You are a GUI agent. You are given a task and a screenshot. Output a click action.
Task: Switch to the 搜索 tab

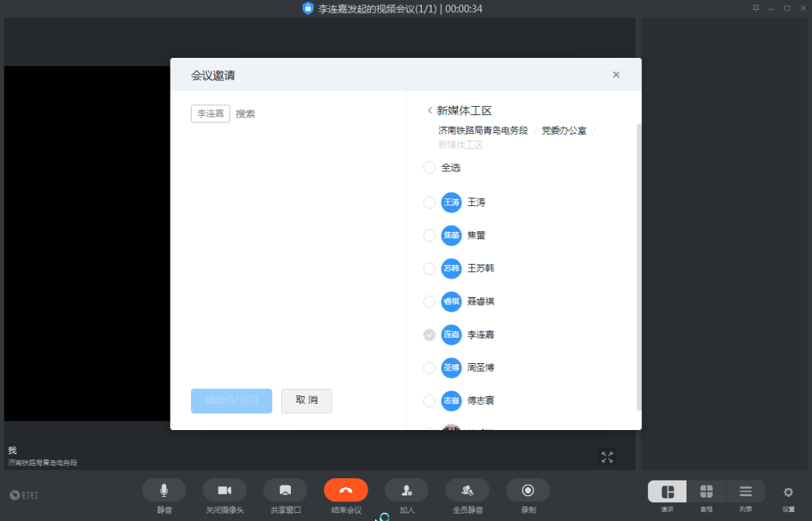coord(245,114)
